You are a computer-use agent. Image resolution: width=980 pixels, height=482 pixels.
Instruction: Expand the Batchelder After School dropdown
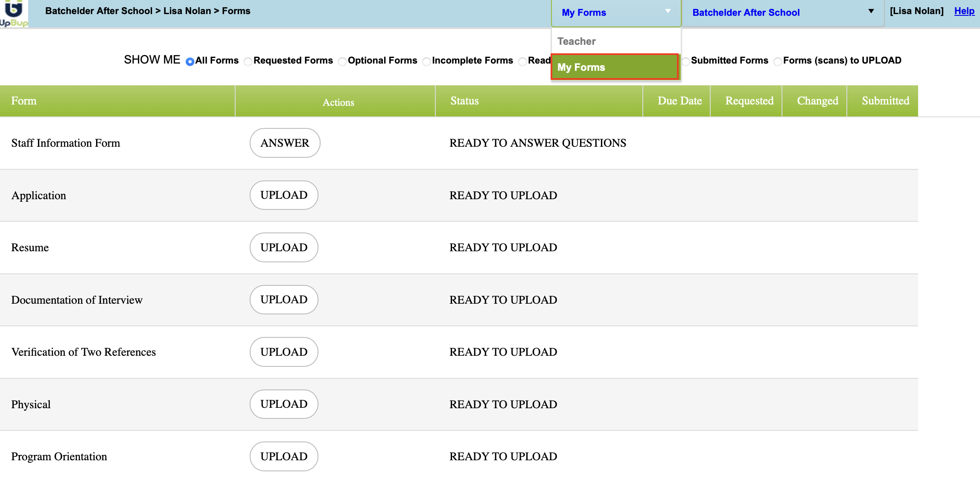[x=871, y=12]
